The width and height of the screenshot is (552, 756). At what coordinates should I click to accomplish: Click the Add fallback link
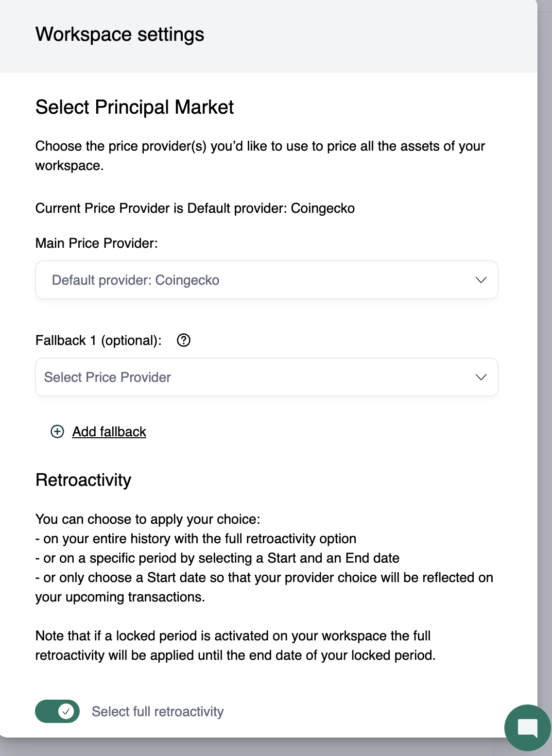click(x=109, y=431)
